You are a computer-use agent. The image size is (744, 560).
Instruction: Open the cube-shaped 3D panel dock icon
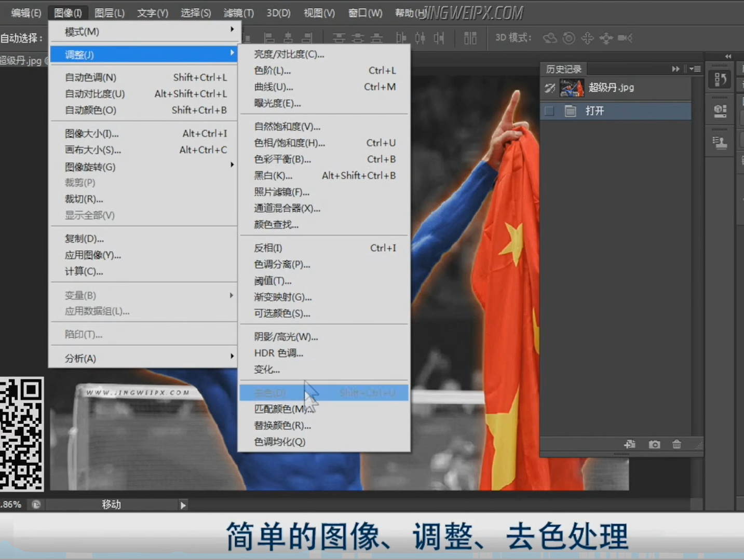721,110
